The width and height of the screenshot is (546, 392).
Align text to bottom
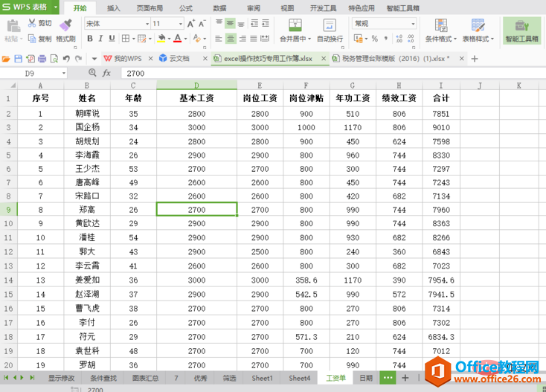click(x=241, y=24)
